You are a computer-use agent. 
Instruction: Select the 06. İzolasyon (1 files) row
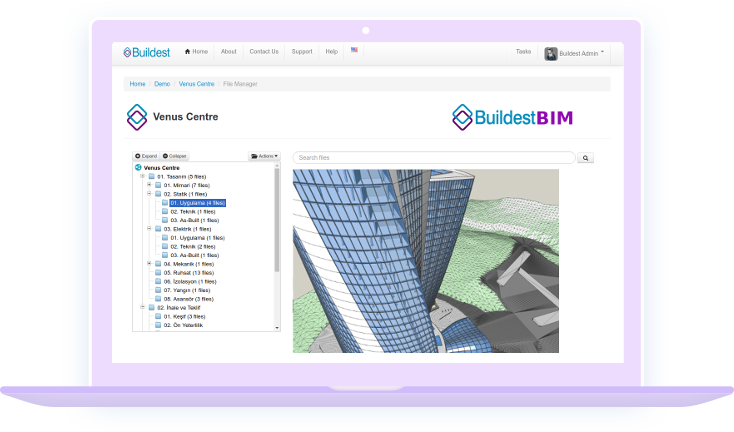(x=190, y=282)
